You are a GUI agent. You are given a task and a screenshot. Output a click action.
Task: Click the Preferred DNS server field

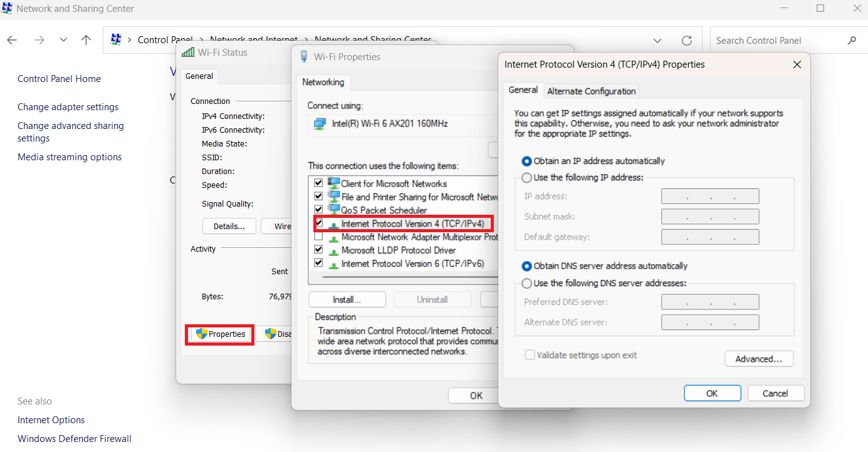pos(710,302)
